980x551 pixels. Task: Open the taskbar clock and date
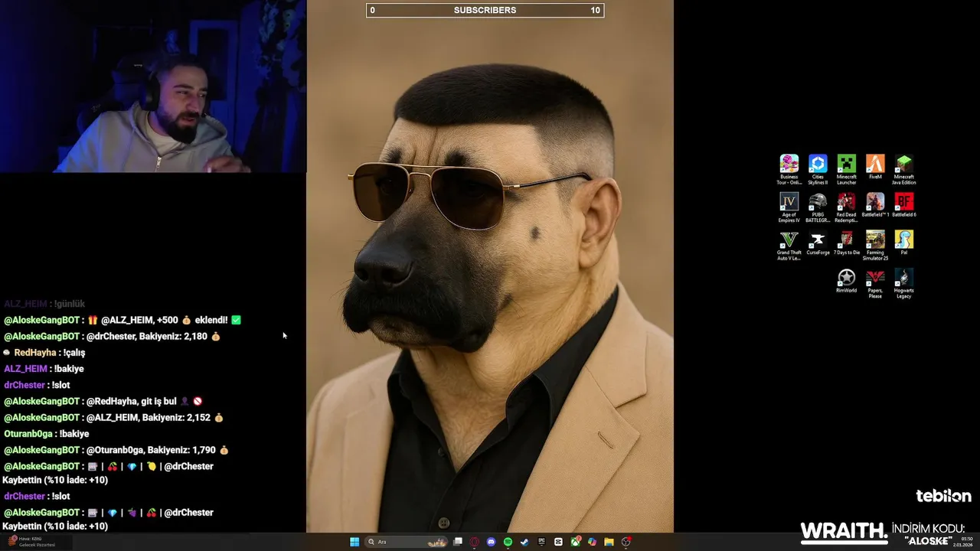click(x=963, y=542)
